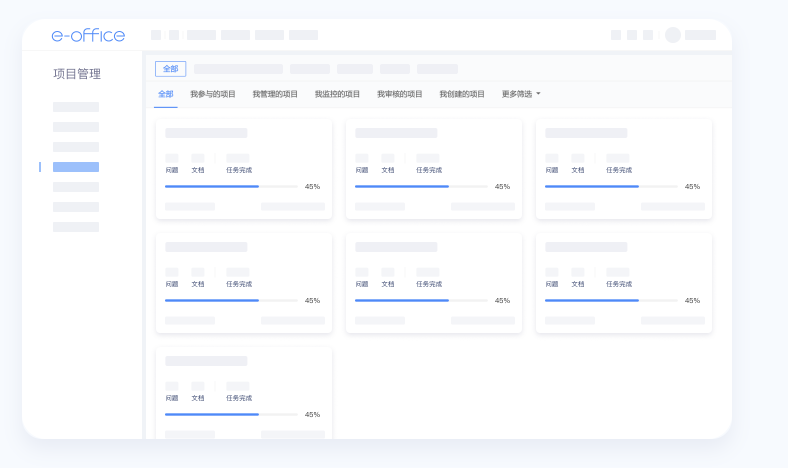Click 任务完成 in the top-right project card

pos(618,170)
